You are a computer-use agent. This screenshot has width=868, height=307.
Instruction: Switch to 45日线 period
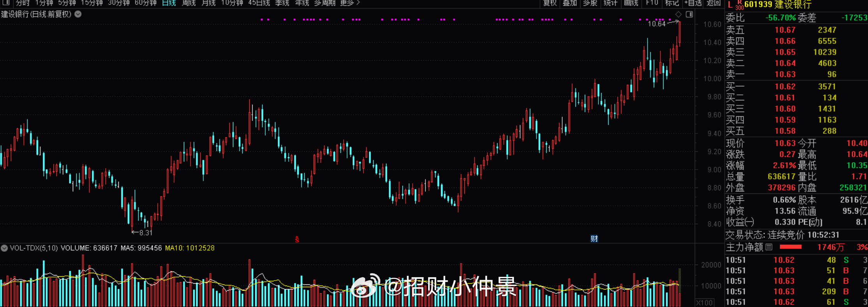point(259,3)
